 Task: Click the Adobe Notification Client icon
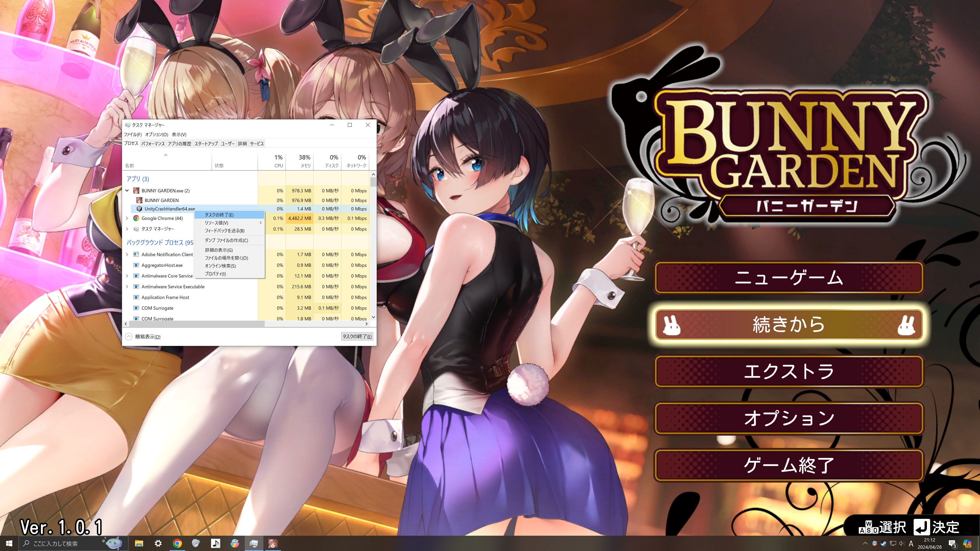tap(136, 254)
